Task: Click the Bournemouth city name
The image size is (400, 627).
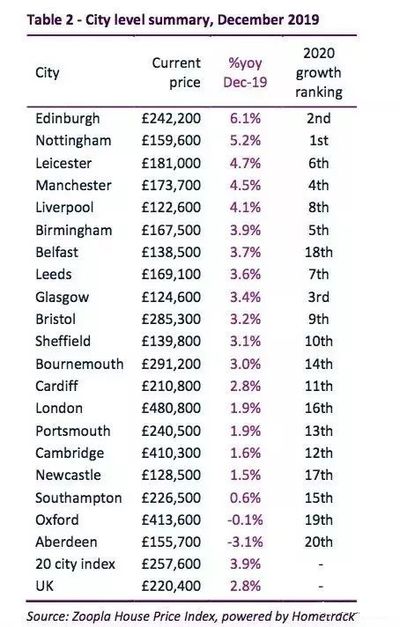Action: click(x=79, y=364)
